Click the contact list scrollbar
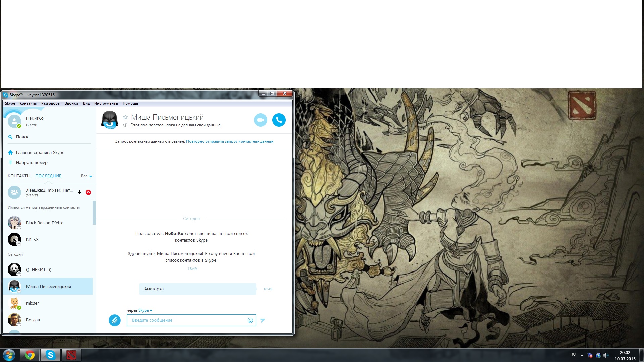This screenshot has width=644, height=362. point(94,213)
